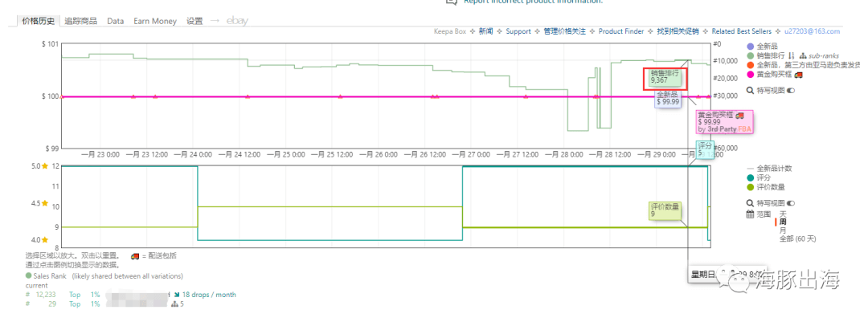This screenshot has width=868, height=318.
Task: Set range to 全部 (60 天)
Action: 797,239
